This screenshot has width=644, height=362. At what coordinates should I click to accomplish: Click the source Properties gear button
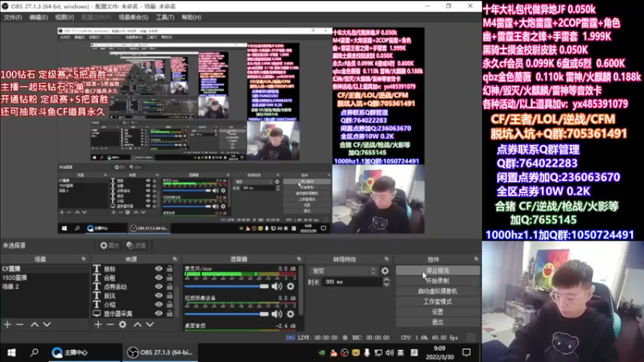(109, 245)
